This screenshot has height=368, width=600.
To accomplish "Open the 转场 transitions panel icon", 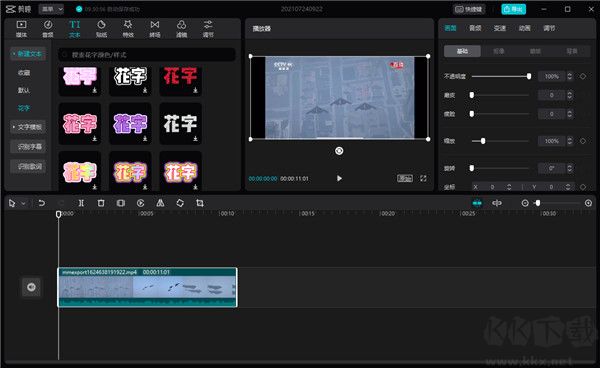I will [x=155, y=29].
